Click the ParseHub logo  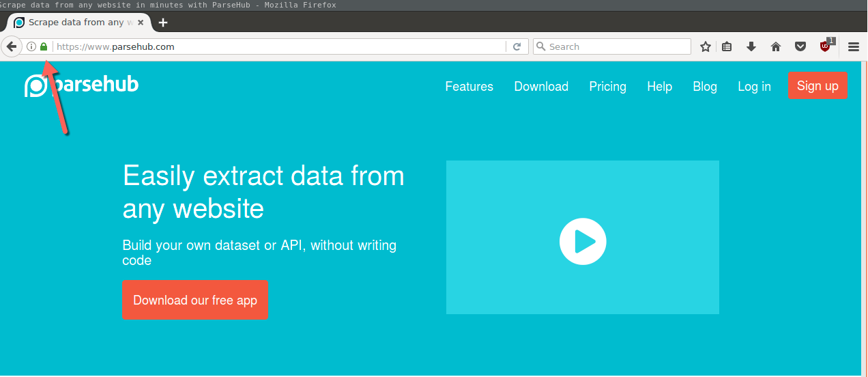pos(82,85)
